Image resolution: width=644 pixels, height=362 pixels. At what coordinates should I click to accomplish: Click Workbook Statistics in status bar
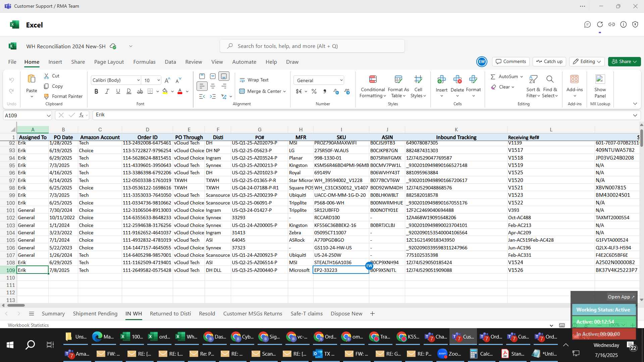28,325
